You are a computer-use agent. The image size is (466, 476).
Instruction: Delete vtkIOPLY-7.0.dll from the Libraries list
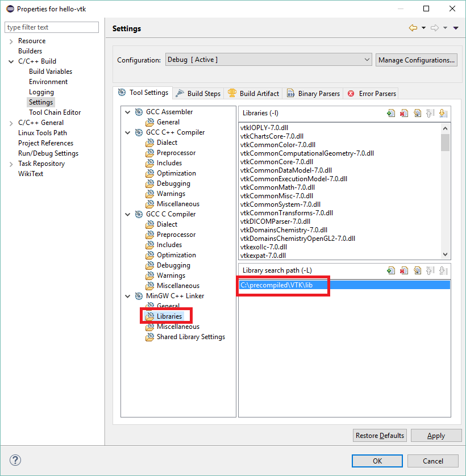click(x=405, y=113)
